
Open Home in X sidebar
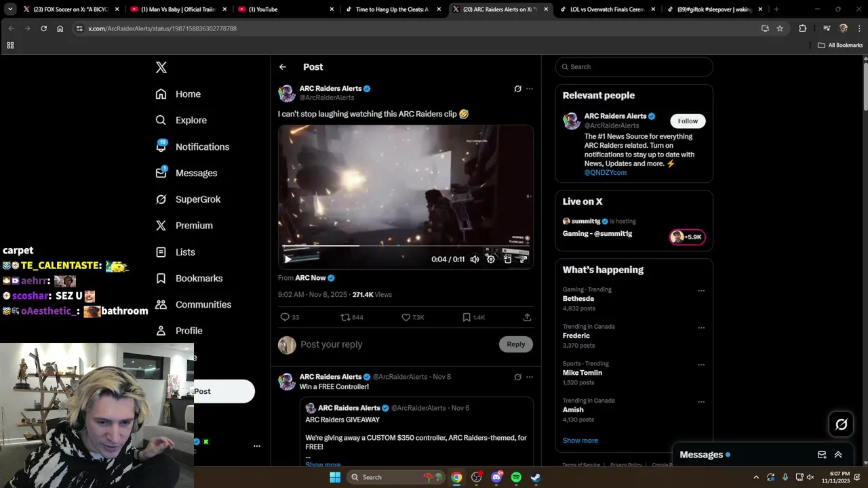(x=178, y=94)
